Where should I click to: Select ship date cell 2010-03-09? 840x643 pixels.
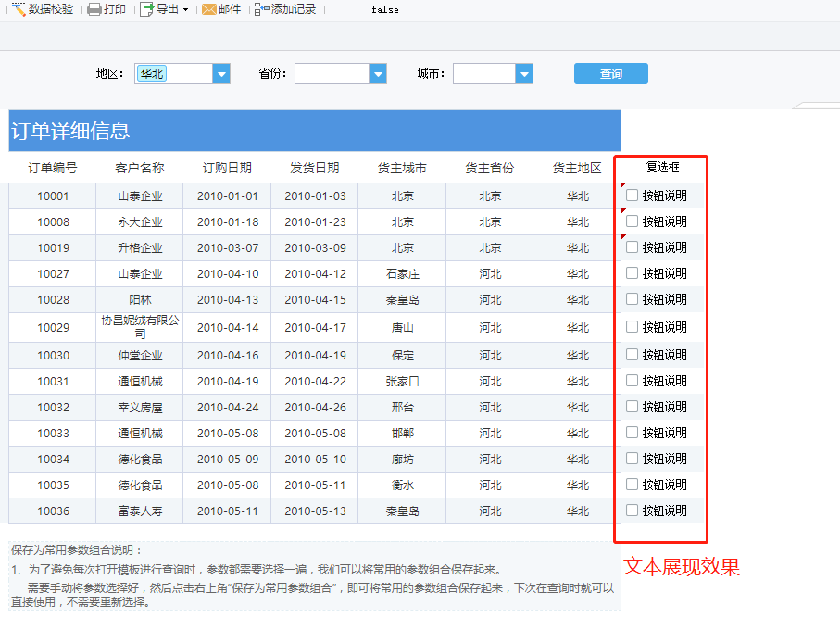(315, 248)
